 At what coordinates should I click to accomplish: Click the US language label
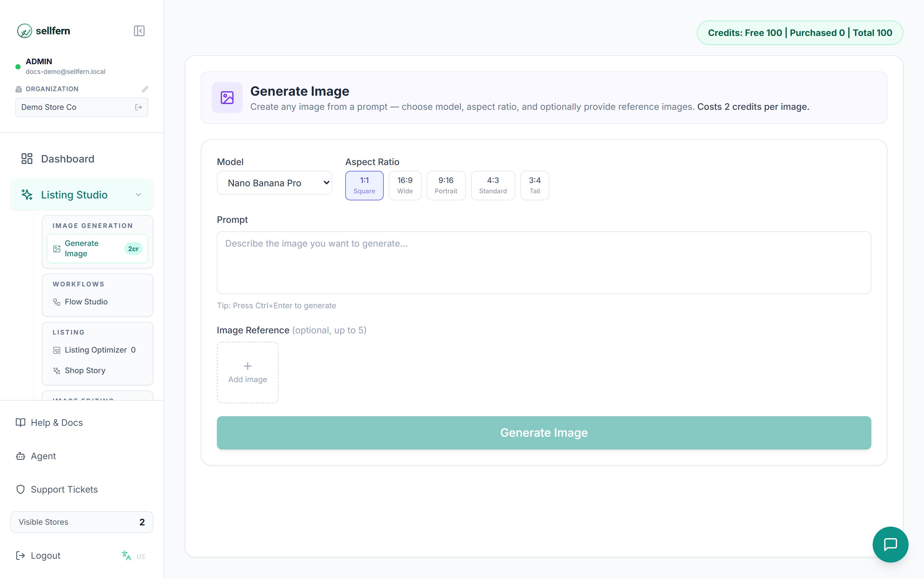(141, 556)
